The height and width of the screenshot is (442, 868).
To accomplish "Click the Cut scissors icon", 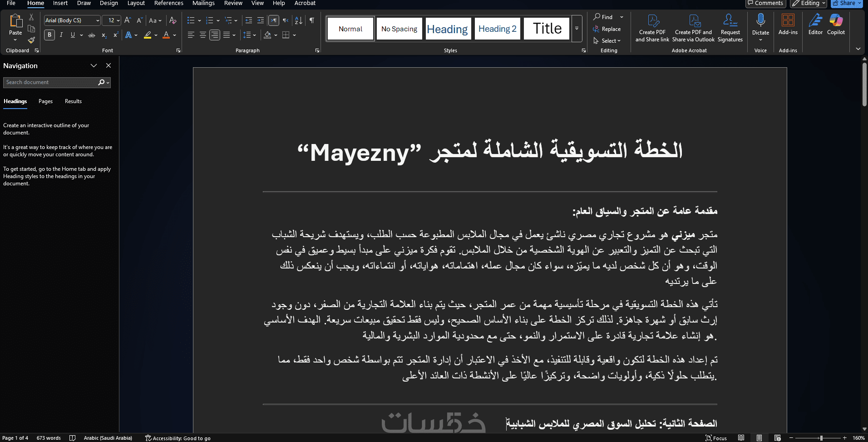I will 31,17.
